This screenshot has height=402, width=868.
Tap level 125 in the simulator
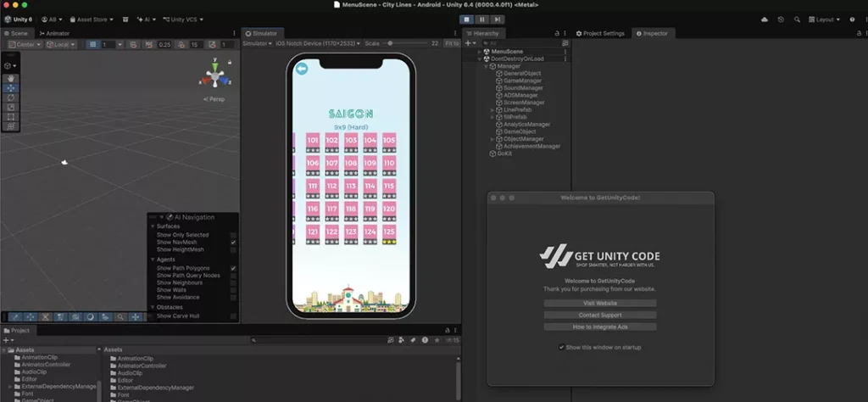(389, 234)
